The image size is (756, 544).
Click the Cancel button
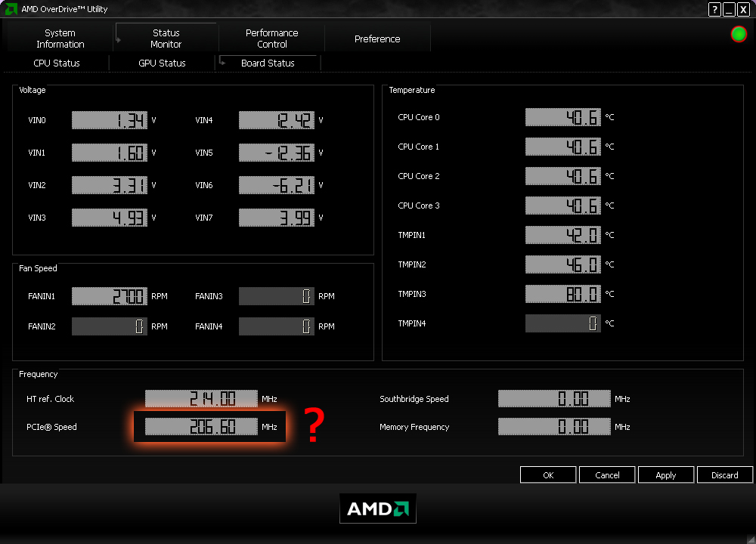click(x=607, y=475)
